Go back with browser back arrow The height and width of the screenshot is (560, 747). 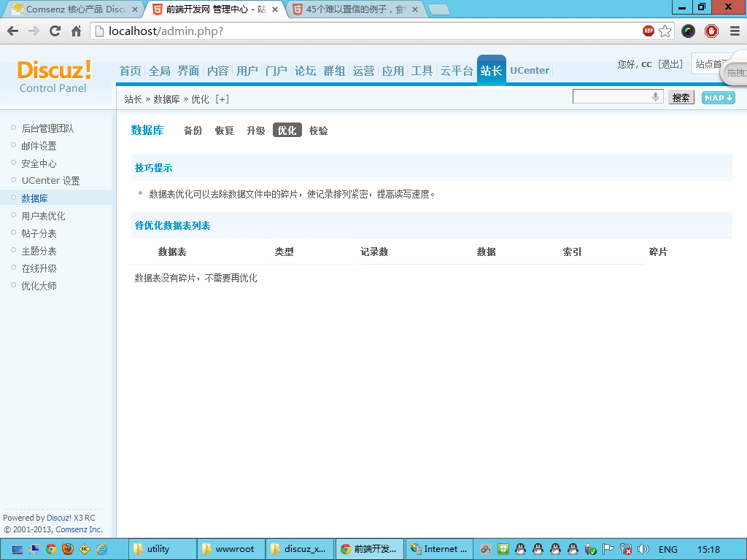pos(13,31)
